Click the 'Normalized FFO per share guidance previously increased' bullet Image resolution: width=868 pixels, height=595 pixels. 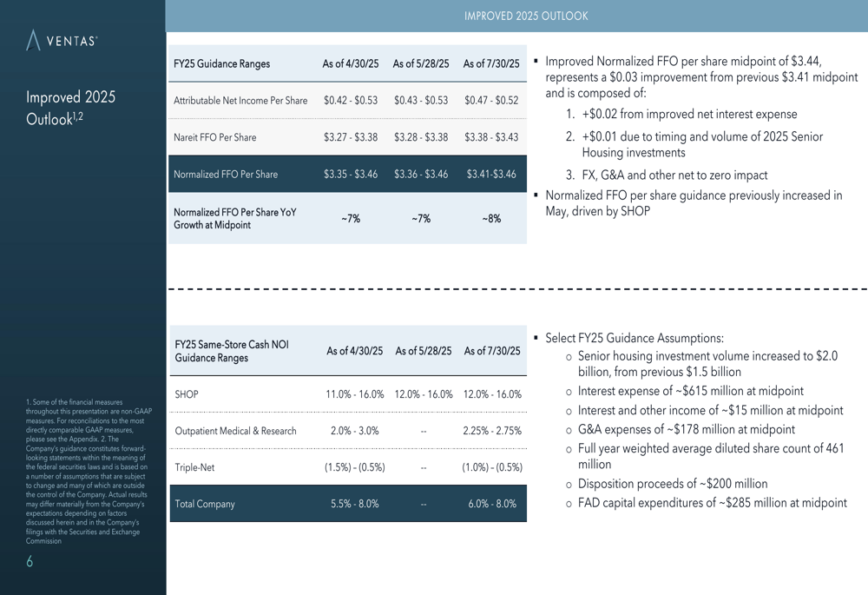[694, 203]
